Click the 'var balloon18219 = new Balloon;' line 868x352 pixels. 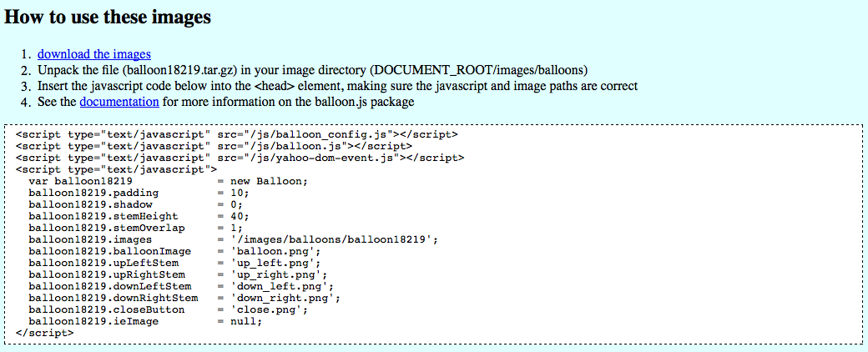[169, 181]
